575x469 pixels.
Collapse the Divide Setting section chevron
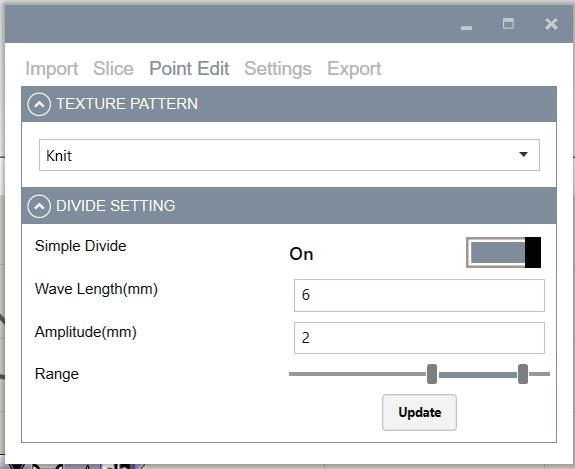pos(39,206)
